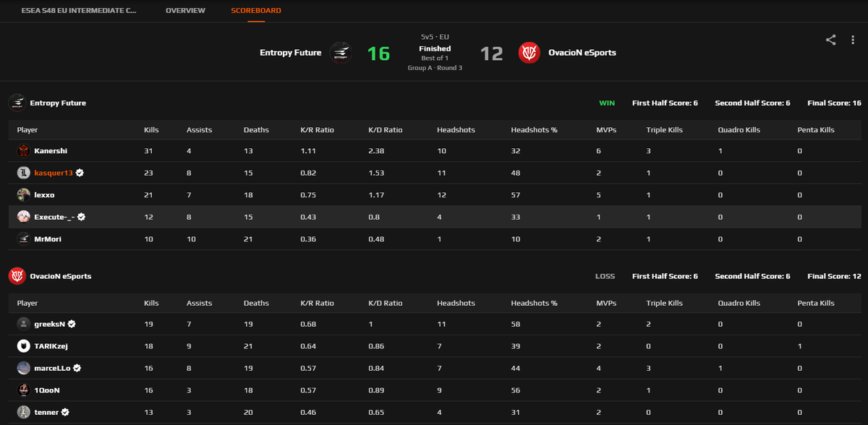Open lexxo player profile link

click(x=44, y=195)
